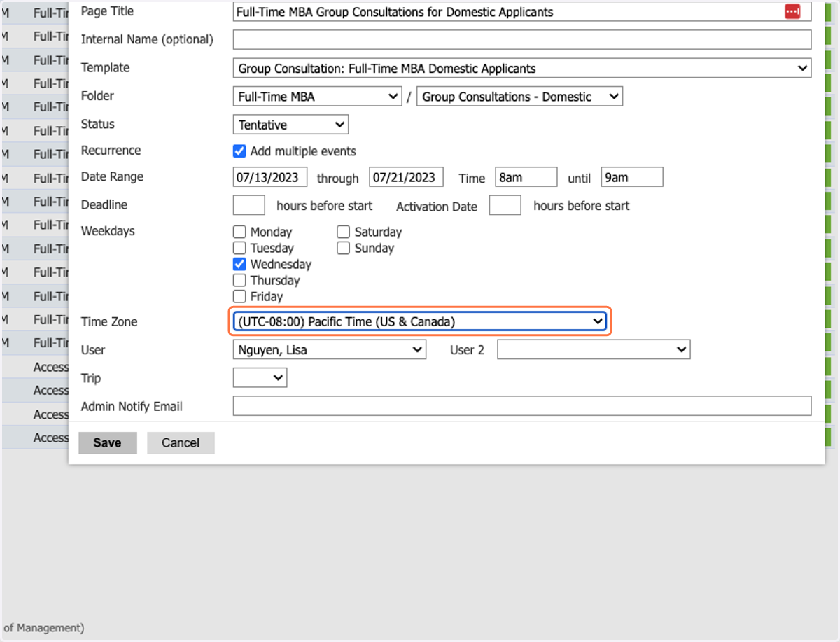
Task: Open User dropdown showing Nguyen, Lisa
Action: coord(329,349)
